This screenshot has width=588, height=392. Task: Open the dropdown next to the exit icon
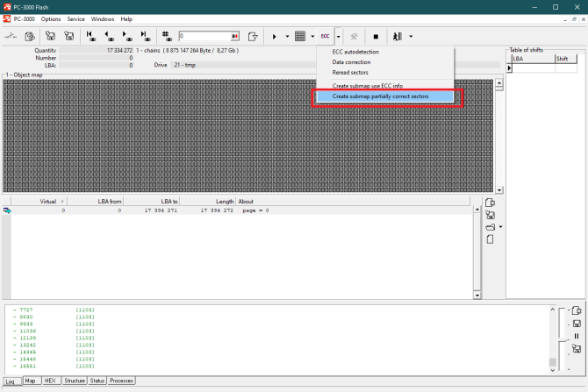[411, 36]
